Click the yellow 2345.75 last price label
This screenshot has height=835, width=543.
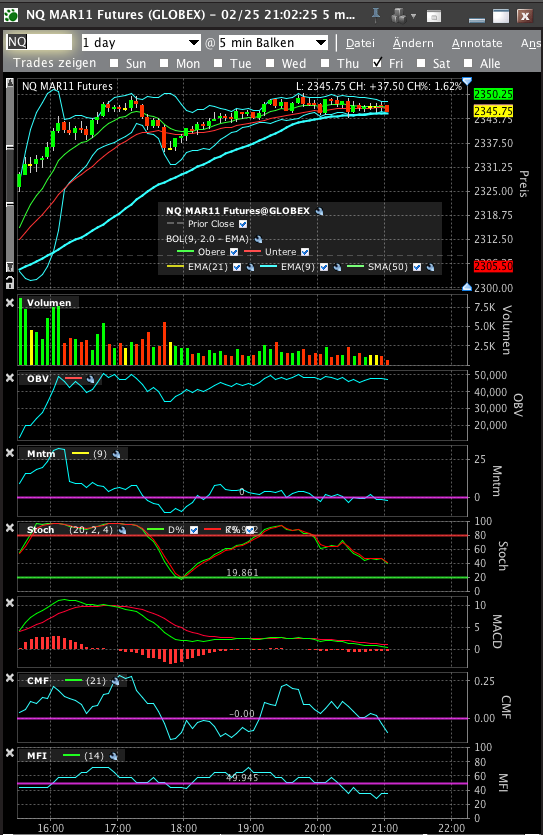click(x=493, y=111)
